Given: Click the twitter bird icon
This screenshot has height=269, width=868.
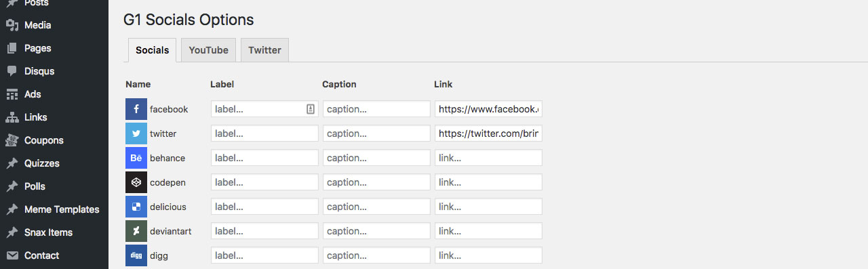Looking at the screenshot, I should pyautogui.click(x=136, y=133).
